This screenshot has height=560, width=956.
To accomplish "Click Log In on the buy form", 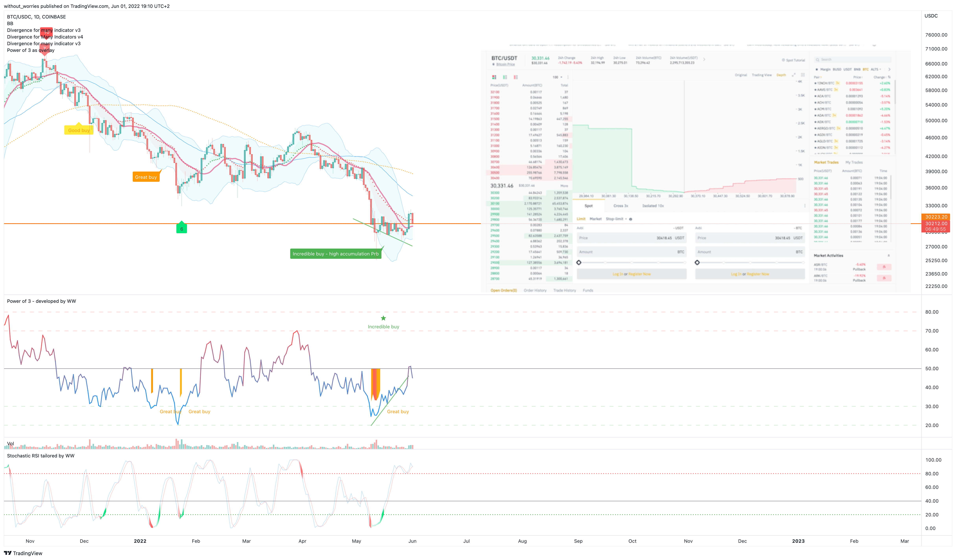I will coord(618,274).
